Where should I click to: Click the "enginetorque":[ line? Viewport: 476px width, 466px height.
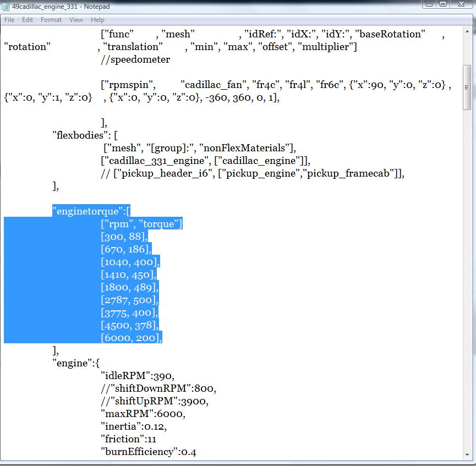tap(91, 211)
